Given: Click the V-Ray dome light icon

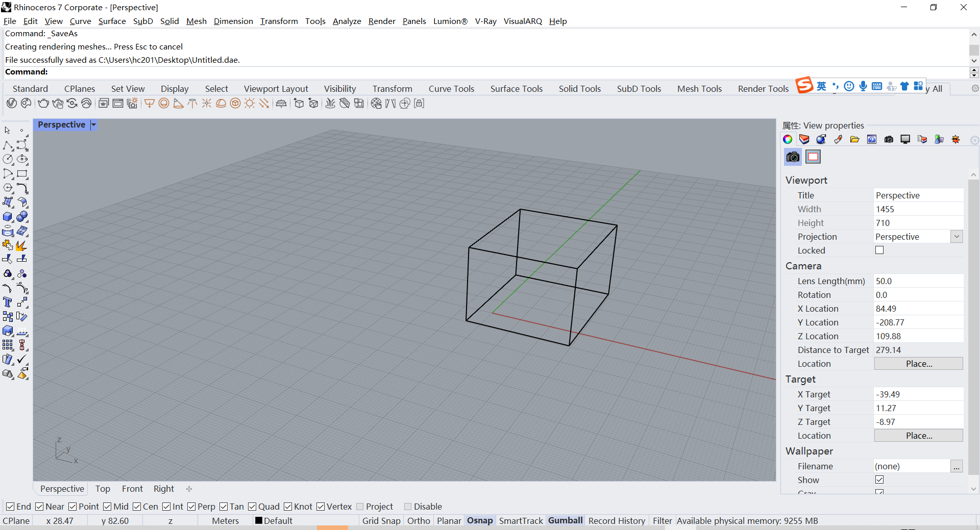Looking at the screenshot, I should (x=221, y=104).
